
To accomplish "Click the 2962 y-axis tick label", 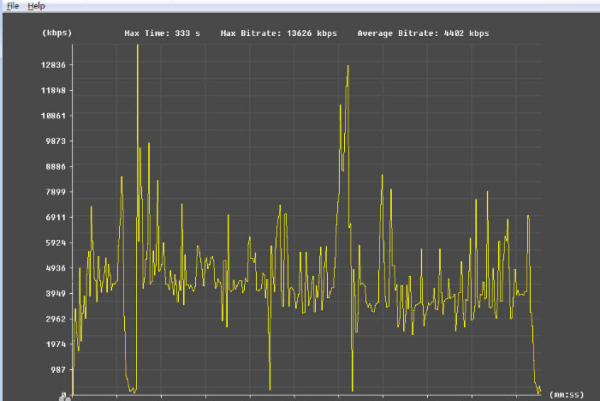I will click(x=55, y=319).
